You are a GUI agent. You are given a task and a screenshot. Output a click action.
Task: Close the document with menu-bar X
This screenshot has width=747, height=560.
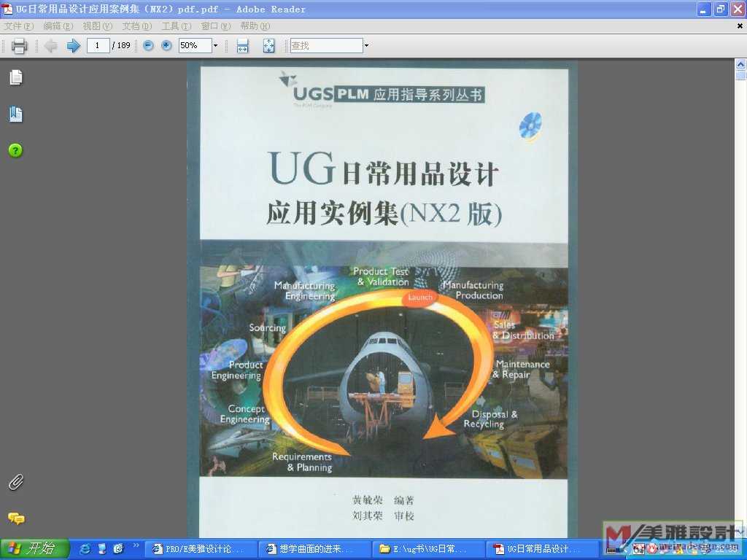(740, 26)
